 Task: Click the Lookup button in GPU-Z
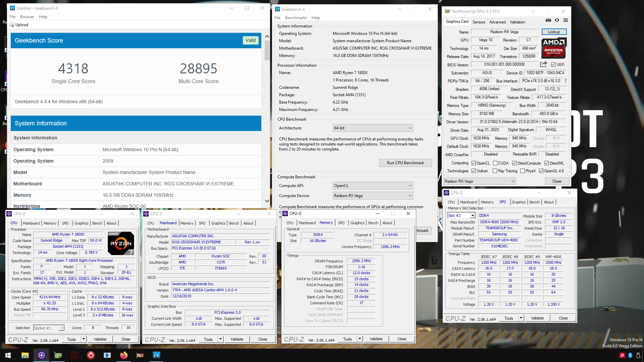[554, 32]
